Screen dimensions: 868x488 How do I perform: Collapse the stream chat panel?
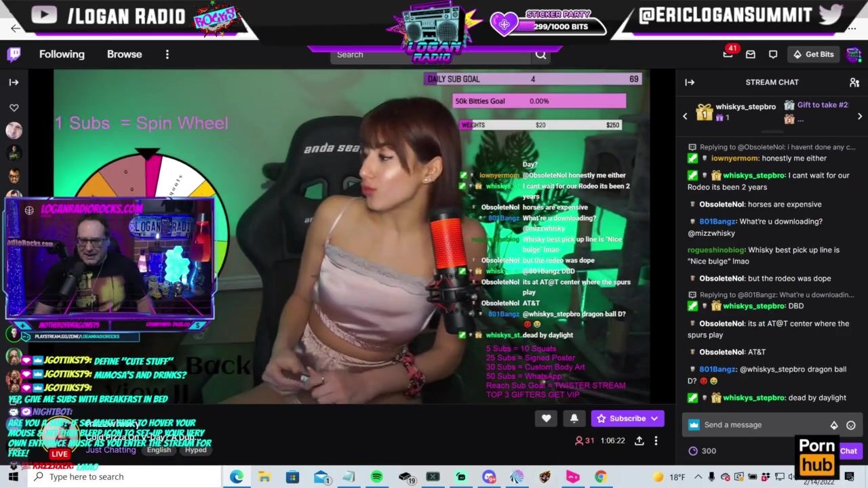pos(690,82)
